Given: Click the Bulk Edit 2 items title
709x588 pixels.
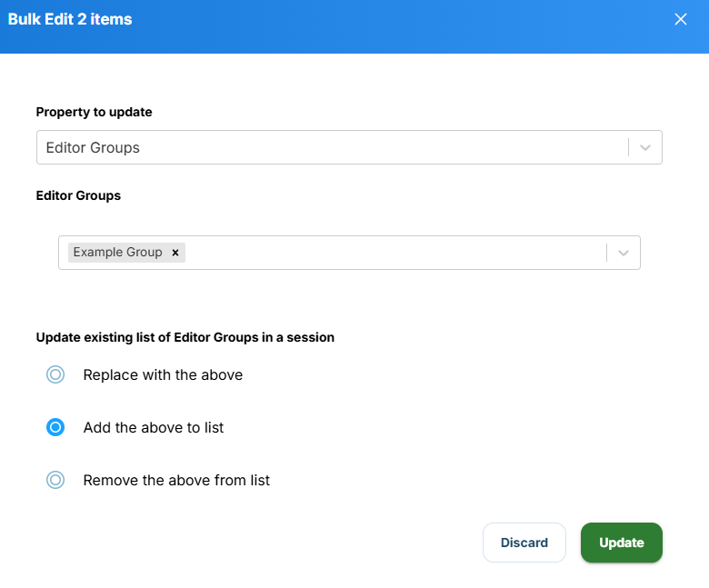Looking at the screenshot, I should point(70,19).
